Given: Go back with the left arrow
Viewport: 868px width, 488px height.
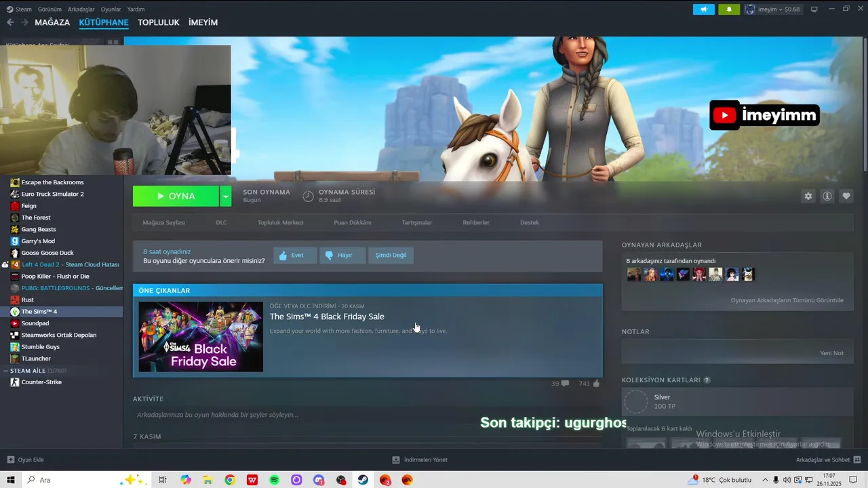Looking at the screenshot, I should tap(10, 22).
